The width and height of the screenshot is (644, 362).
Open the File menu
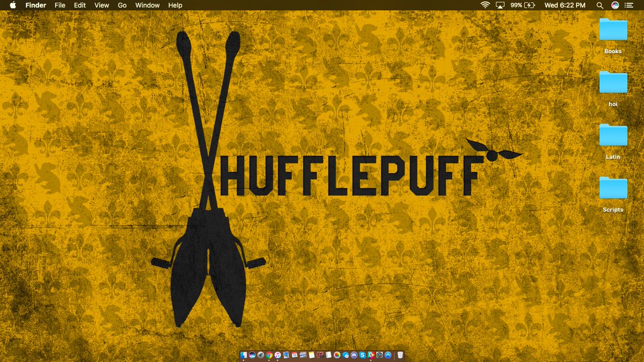point(60,5)
